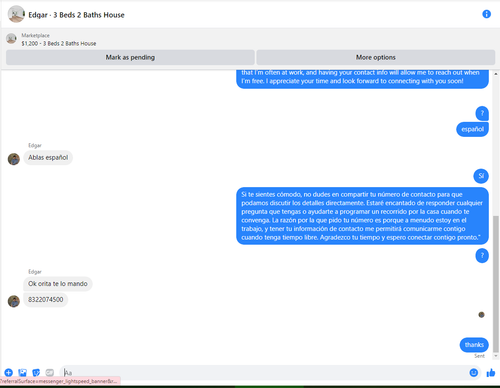The image size is (500, 388).
Task: Click the Mark as pending button
Action: [x=130, y=57]
